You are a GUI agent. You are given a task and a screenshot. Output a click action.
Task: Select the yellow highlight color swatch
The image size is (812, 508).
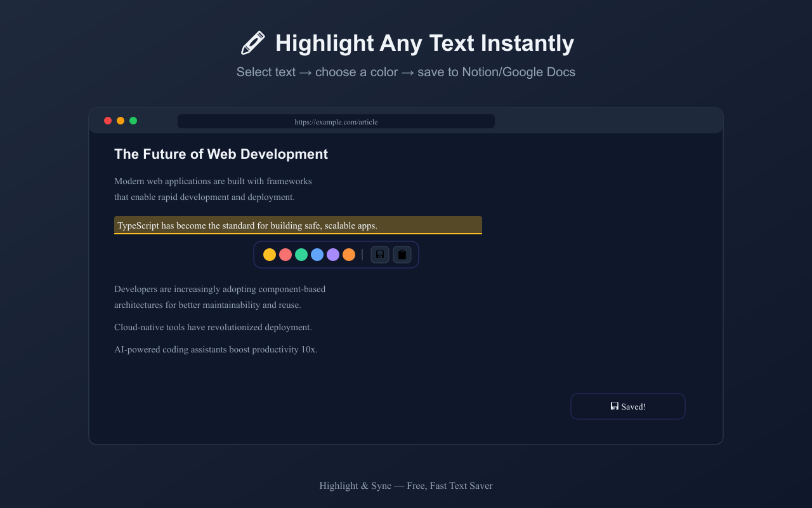click(270, 254)
